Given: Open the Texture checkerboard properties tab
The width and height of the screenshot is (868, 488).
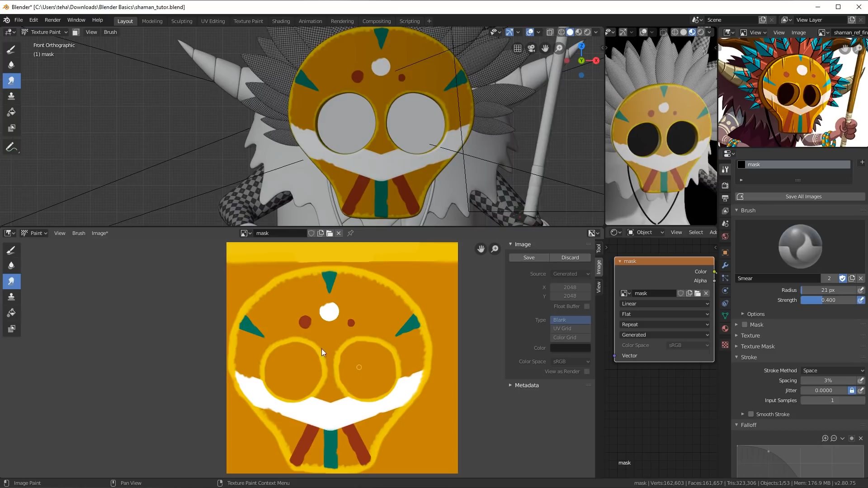Looking at the screenshot, I should coord(725,345).
